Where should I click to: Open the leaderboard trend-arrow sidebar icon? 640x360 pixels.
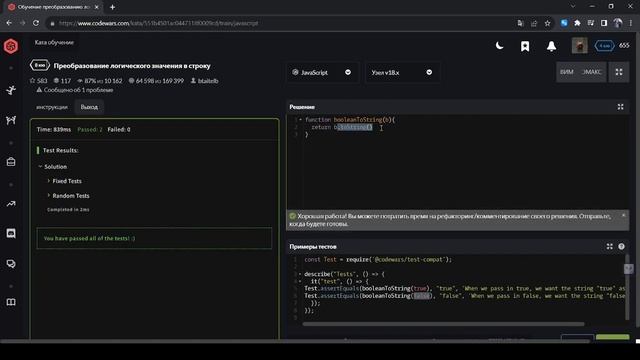click(x=11, y=204)
